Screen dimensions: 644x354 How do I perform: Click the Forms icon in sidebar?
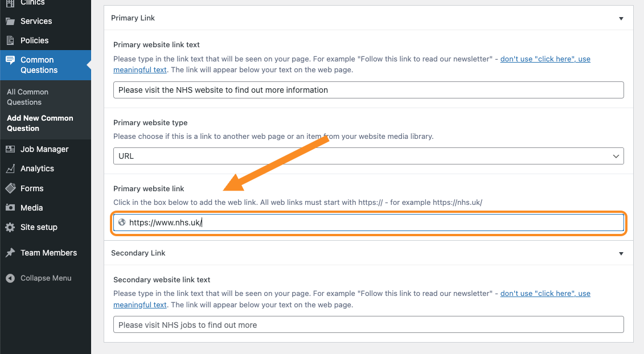(x=10, y=188)
